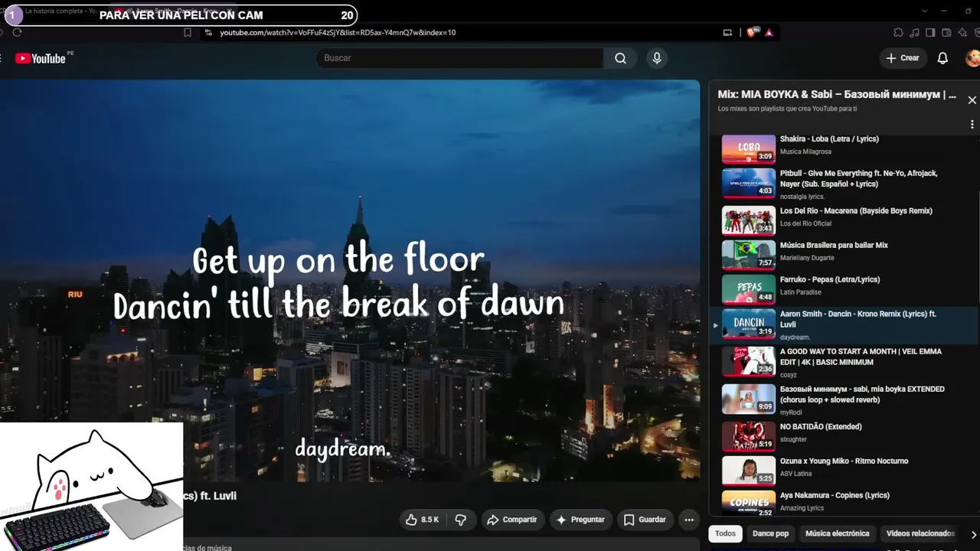Open the Los Del Rio Macarena thumbnail
Image resolution: width=980 pixels, height=551 pixels.
tap(749, 220)
